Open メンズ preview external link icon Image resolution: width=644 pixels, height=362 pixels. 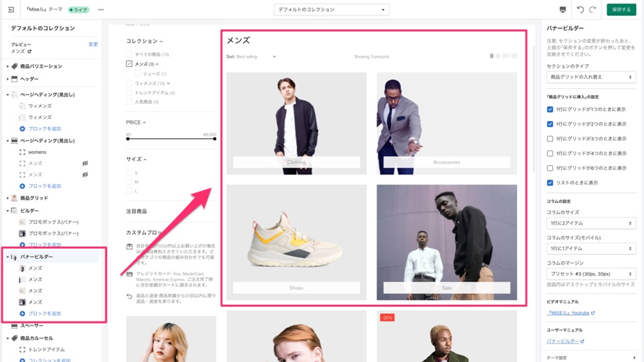29,51
